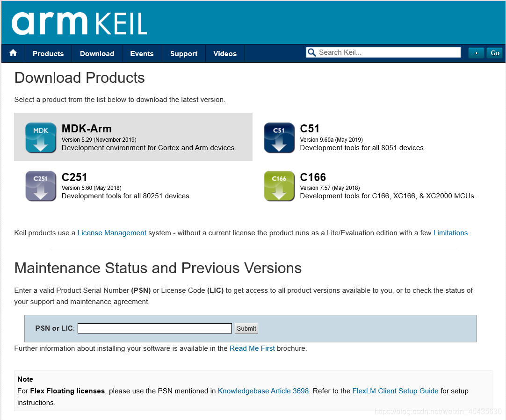The height and width of the screenshot is (420, 506).
Task: Click the home icon in navigation bar
Action: pyautogui.click(x=13, y=53)
